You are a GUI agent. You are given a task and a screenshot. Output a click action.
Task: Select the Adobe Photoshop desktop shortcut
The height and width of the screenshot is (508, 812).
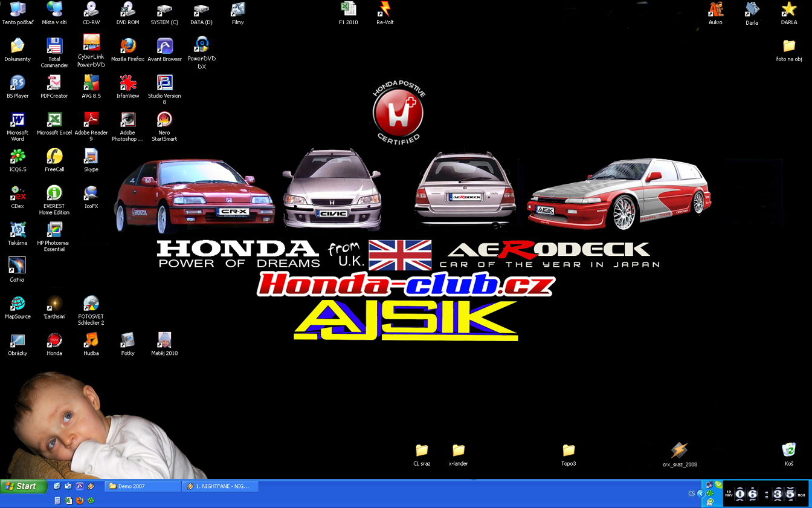point(127,120)
